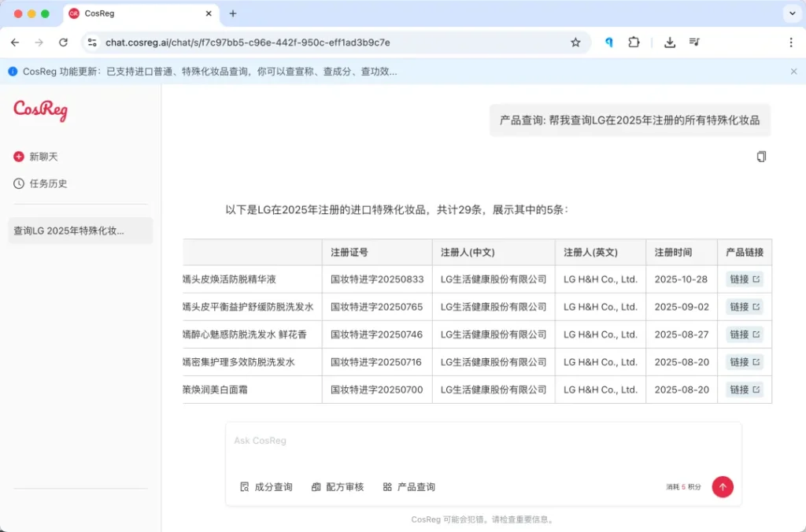806x532 pixels.
Task: Click the CosReg logo
Action: (41, 111)
